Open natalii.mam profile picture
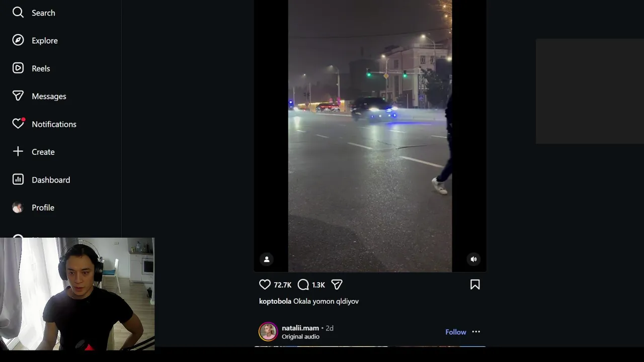Screen dimensions: 644x362 (x=268, y=332)
